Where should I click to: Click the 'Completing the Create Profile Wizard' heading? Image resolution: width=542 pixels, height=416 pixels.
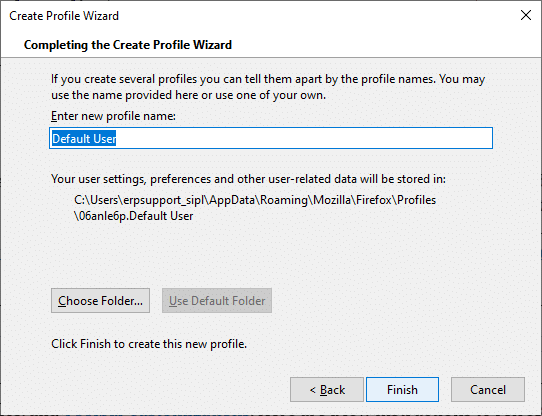click(128, 45)
